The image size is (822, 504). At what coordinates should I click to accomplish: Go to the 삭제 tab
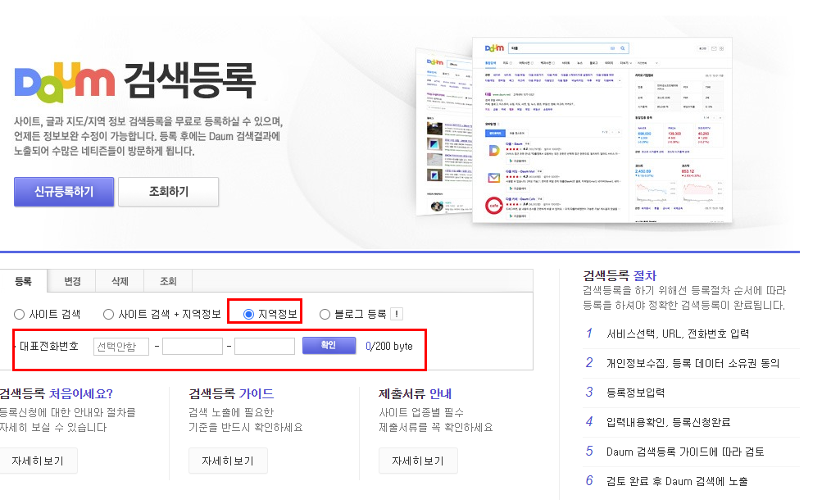[x=120, y=281]
